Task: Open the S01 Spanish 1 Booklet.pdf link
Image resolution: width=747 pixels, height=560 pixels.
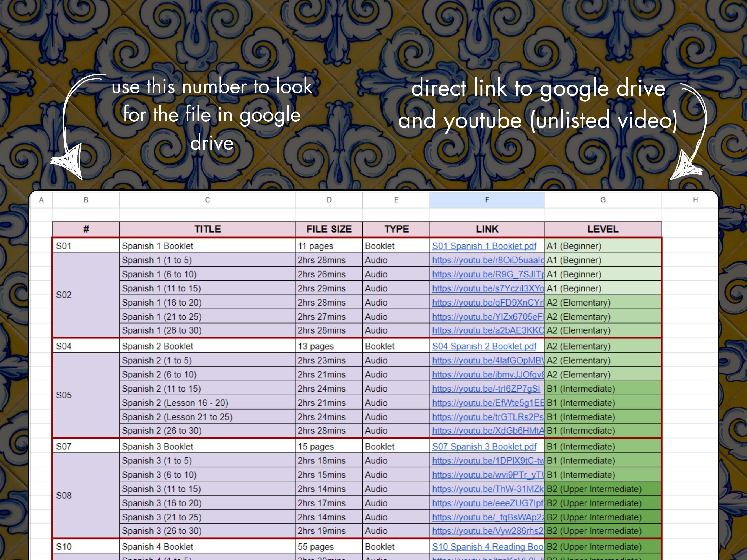Action: click(484, 246)
